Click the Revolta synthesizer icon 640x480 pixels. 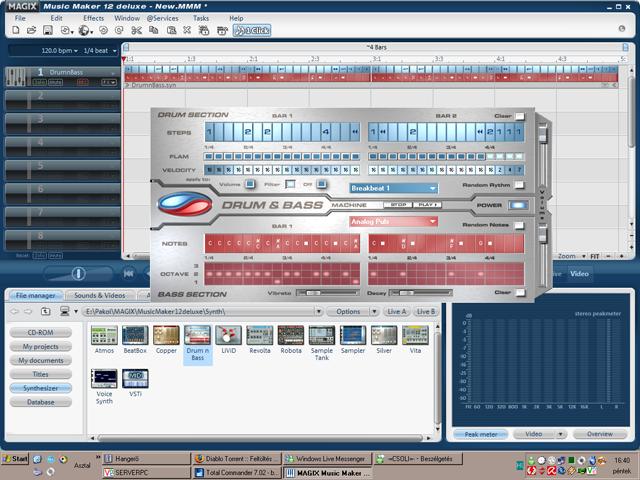(x=259, y=336)
